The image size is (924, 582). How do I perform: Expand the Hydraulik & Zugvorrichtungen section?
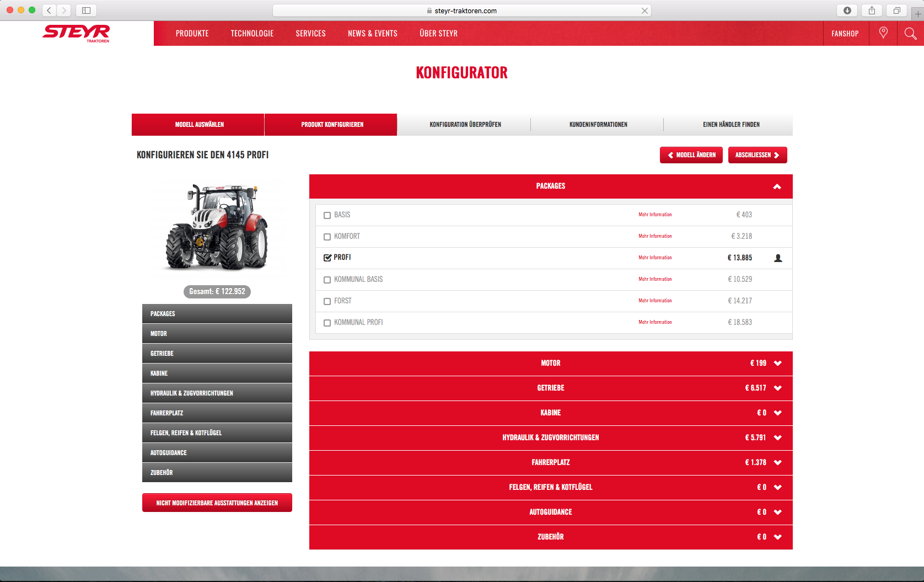(x=551, y=437)
